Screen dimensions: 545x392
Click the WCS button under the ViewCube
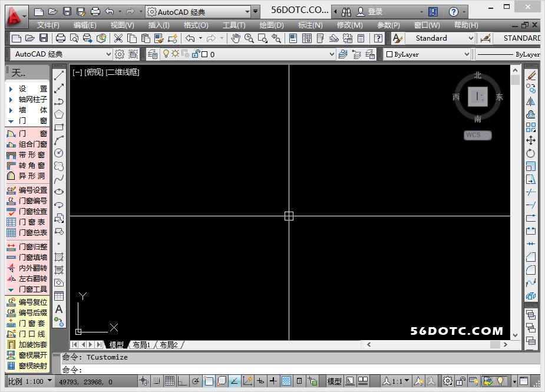click(x=477, y=135)
